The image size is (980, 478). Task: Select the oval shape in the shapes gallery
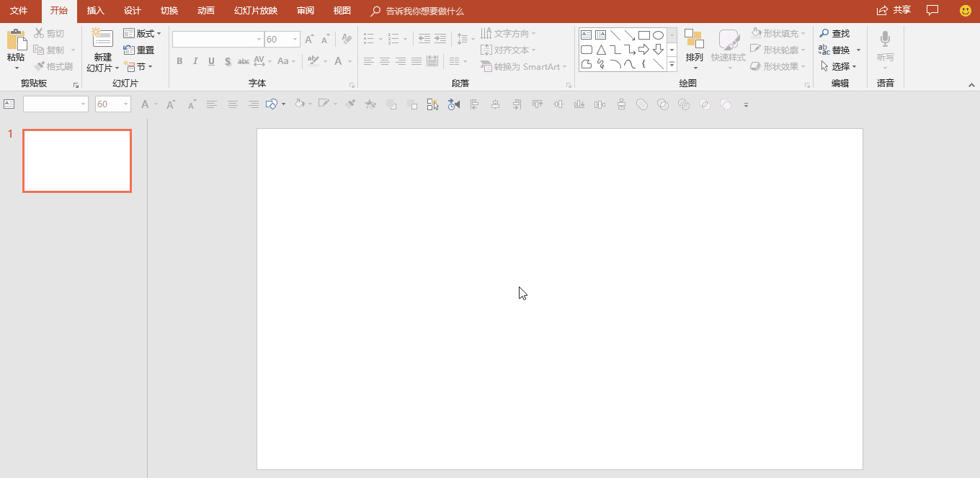coord(658,35)
